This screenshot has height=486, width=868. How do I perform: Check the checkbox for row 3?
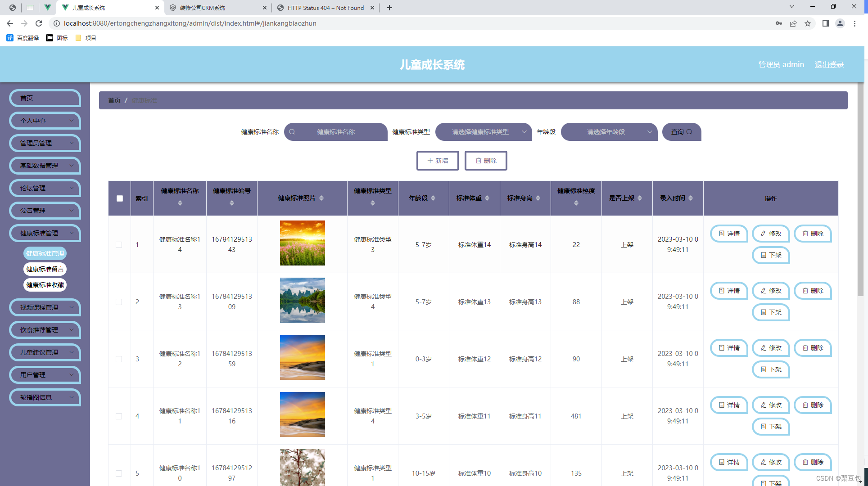pos(119,359)
